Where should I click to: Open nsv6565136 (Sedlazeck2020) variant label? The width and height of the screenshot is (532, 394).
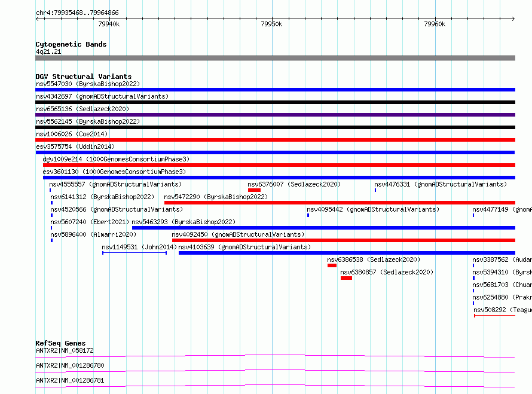point(82,109)
